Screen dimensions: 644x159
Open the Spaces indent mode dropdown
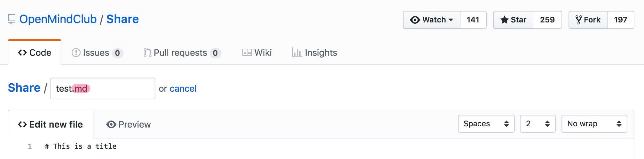click(x=486, y=124)
